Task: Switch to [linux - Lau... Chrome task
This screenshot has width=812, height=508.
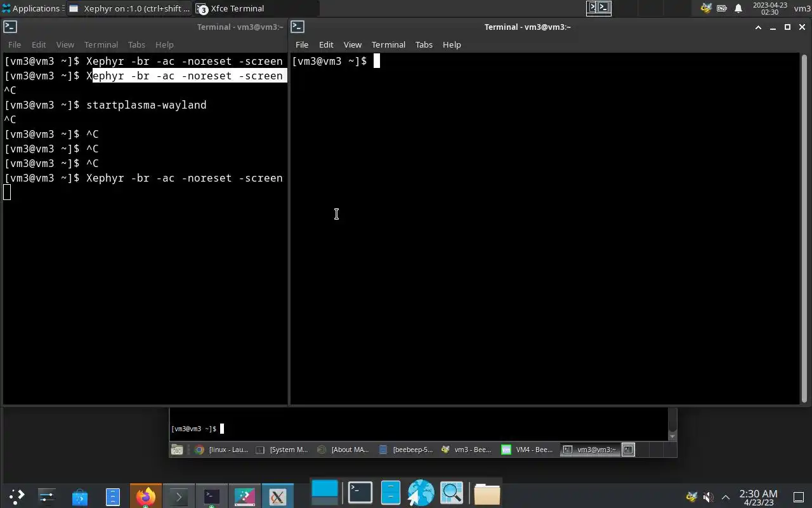Action: point(221,450)
